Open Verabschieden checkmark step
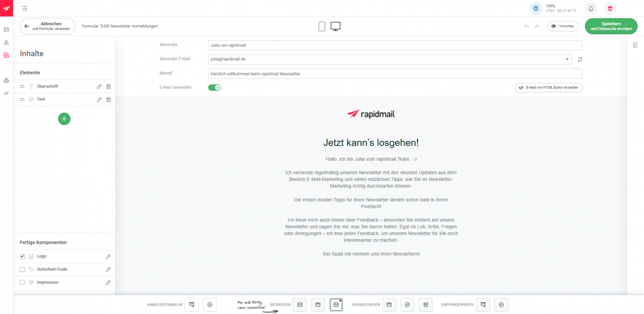644x314 pixels. [x=408, y=304]
